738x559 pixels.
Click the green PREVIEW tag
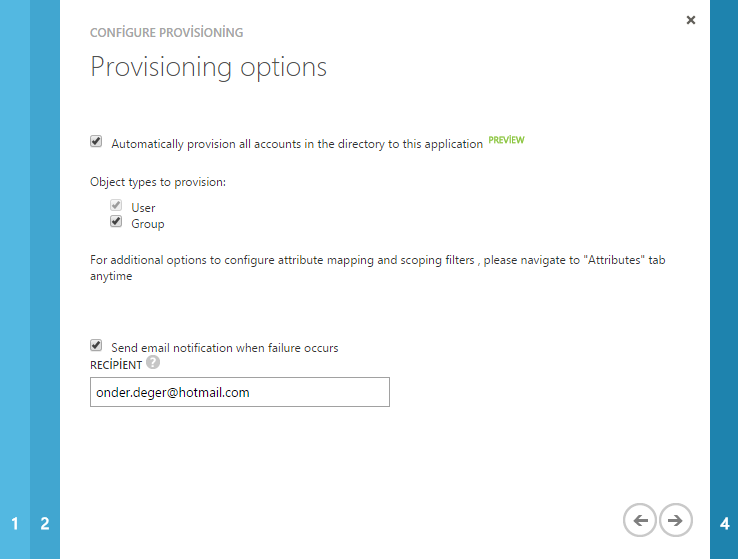(x=506, y=140)
